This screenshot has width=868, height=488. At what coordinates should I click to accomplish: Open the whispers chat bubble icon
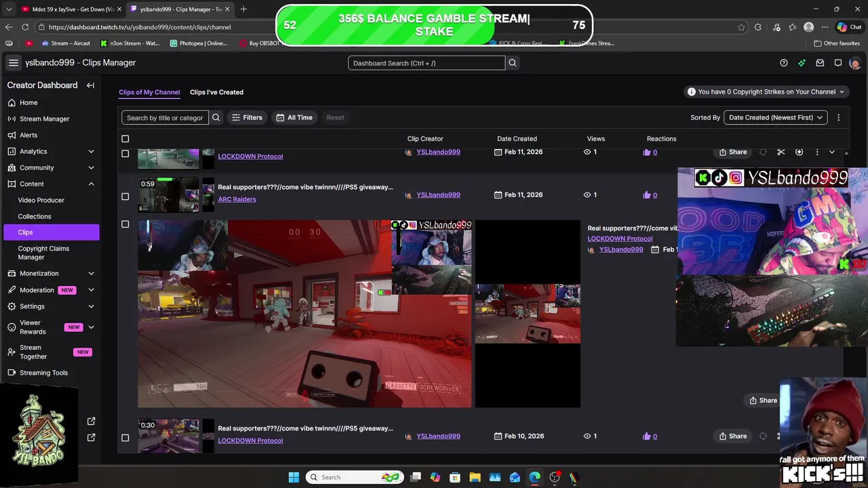(838, 63)
